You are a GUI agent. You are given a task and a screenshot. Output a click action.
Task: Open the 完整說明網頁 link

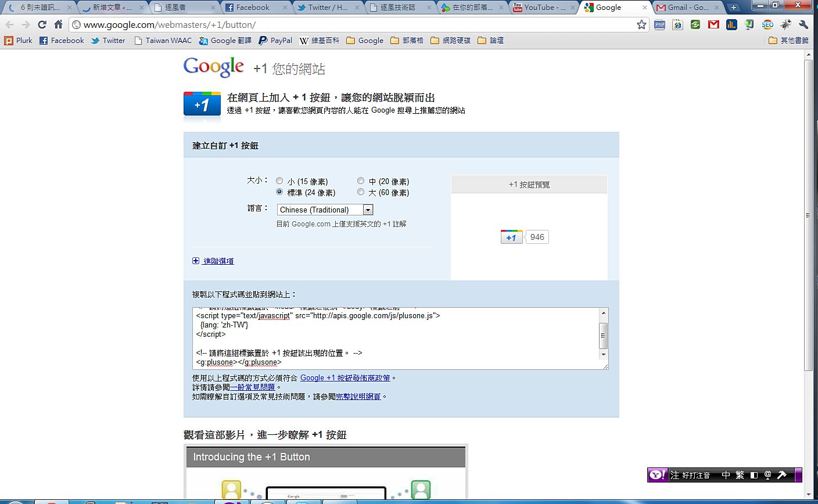click(358, 397)
